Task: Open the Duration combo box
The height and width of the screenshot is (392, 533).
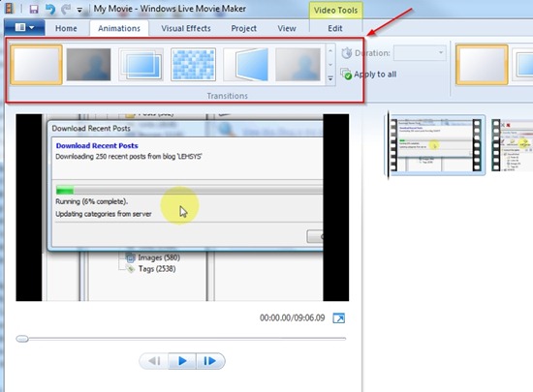Action: tap(420, 53)
